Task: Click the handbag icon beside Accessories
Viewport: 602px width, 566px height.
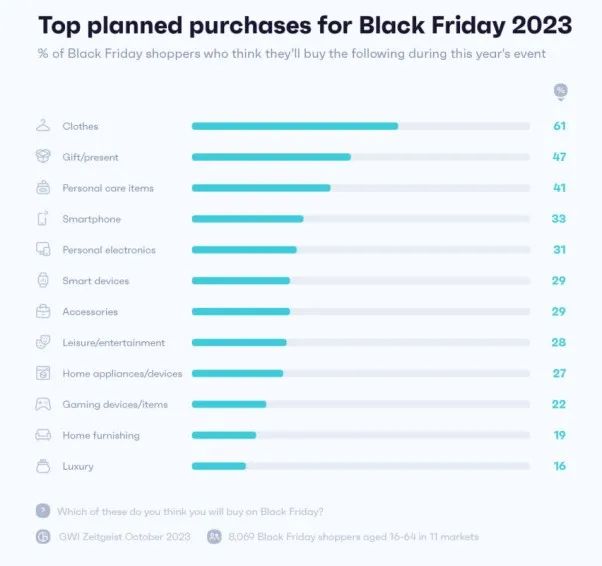Action: coord(43,312)
